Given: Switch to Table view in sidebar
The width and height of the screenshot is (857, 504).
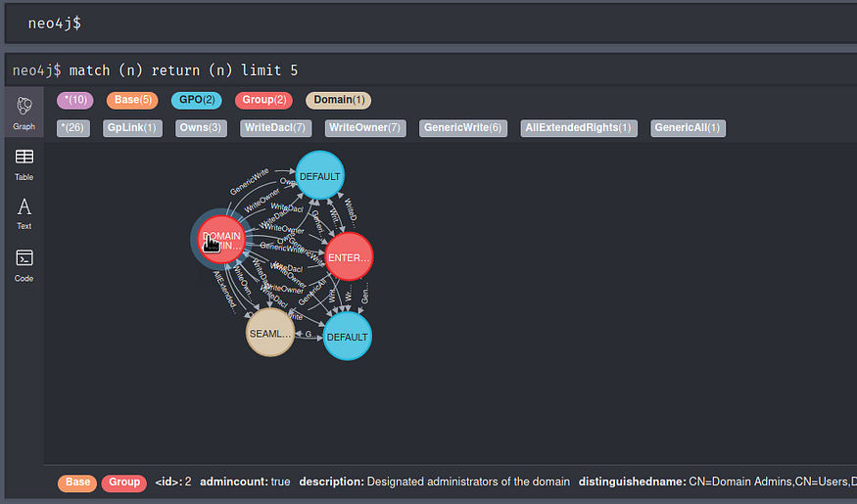Looking at the screenshot, I should click(24, 164).
